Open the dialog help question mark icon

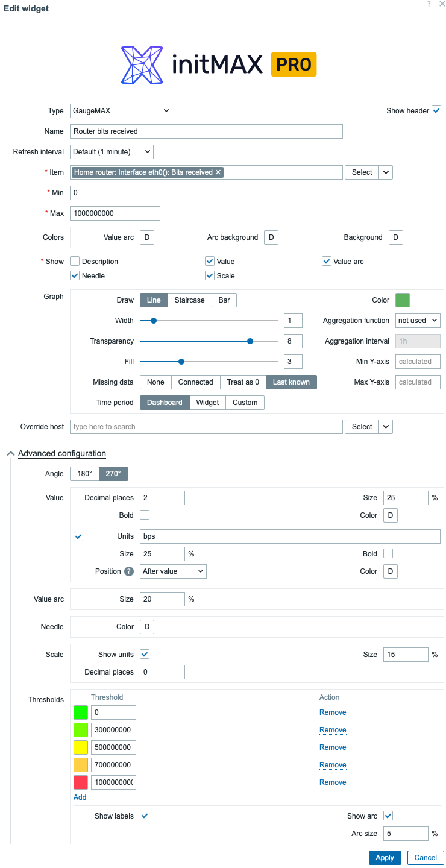429,5
